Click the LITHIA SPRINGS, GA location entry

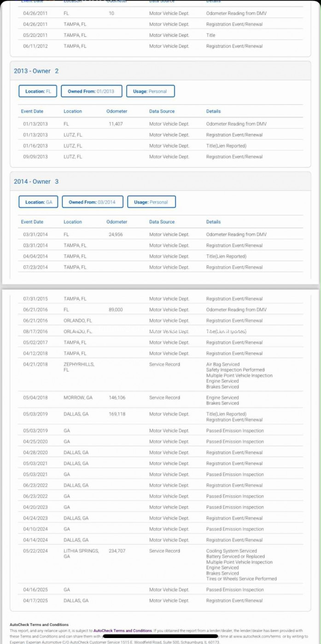pyautogui.click(x=81, y=553)
